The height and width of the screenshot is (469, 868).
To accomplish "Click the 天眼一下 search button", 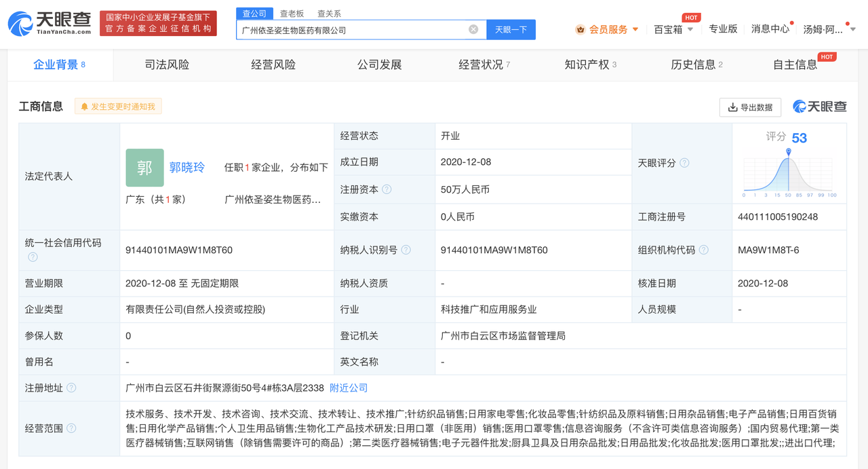I will (511, 29).
